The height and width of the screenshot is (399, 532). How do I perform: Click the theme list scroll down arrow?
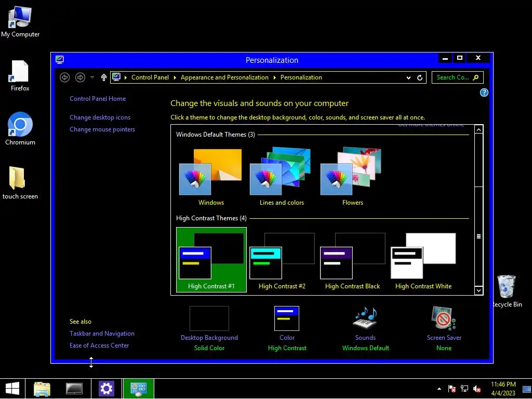coord(478,290)
